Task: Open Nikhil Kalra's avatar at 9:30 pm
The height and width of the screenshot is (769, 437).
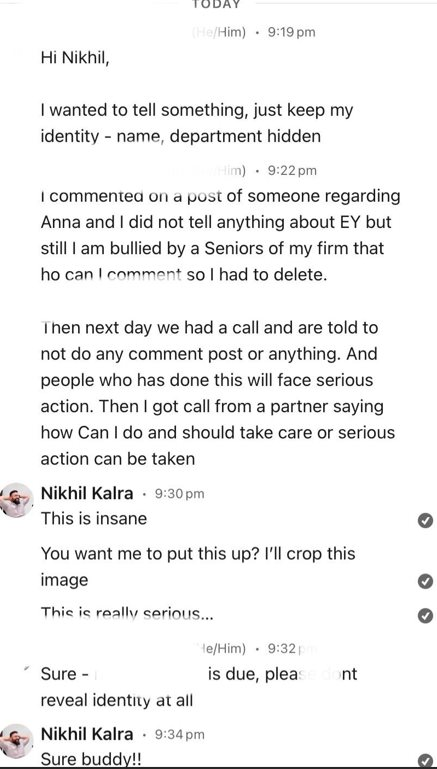Action: [17, 500]
